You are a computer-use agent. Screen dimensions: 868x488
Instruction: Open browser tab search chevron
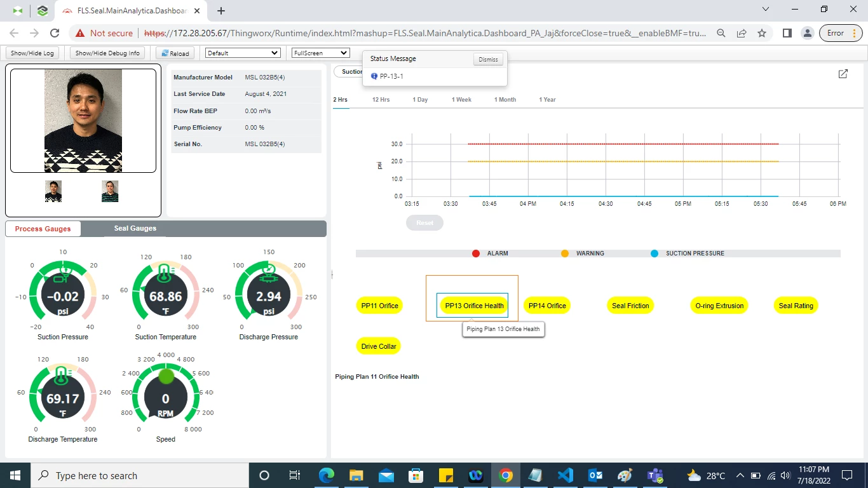click(766, 10)
